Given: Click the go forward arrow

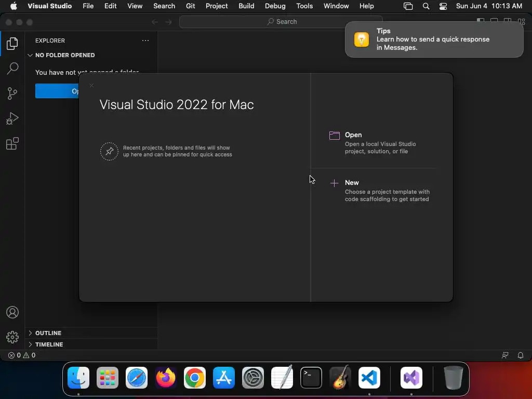Looking at the screenshot, I should tap(168, 22).
